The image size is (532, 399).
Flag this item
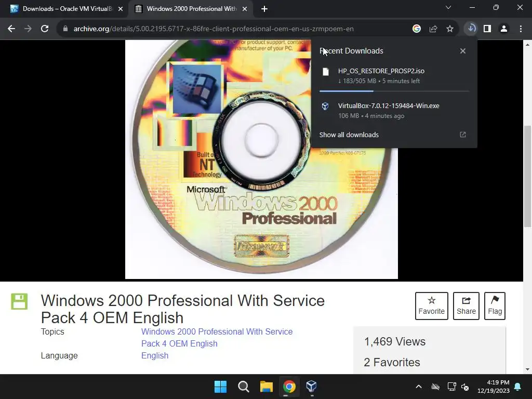(x=495, y=305)
